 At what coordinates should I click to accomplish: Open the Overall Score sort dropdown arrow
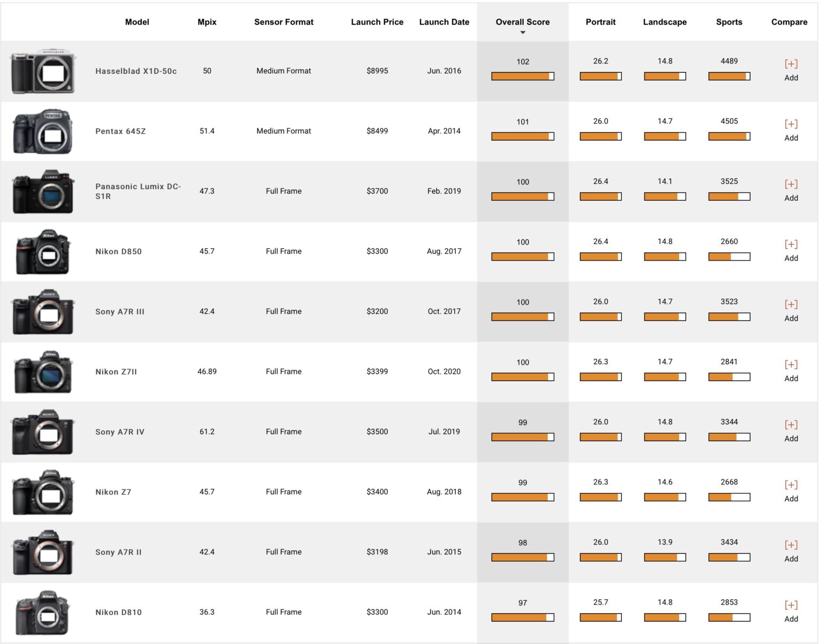point(522,32)
